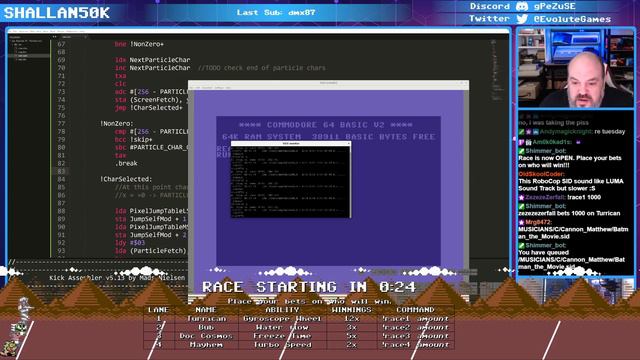Viewport: 640px width, 360px height.
Task: Select the open file tab in code editor
Action: pos(73,37)
